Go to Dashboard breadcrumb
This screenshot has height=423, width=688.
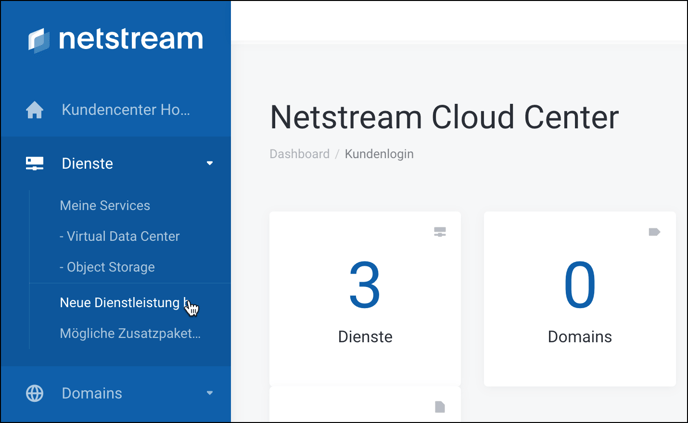(x=299, y=154)
